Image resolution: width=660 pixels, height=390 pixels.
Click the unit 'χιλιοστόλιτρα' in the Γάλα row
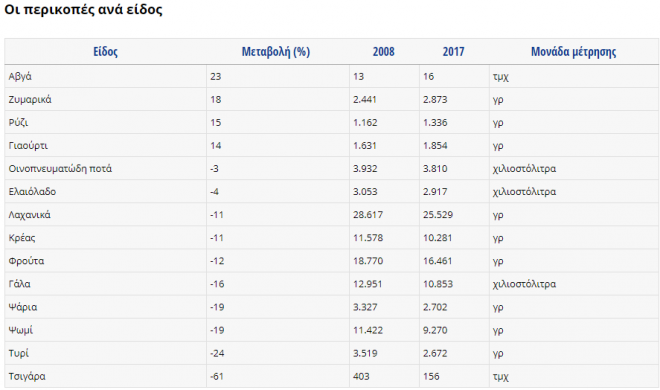524,284
